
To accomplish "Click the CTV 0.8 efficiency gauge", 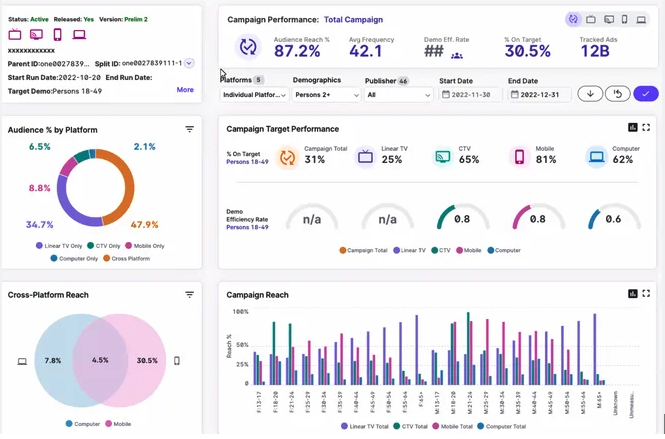I will pos(462,217).
